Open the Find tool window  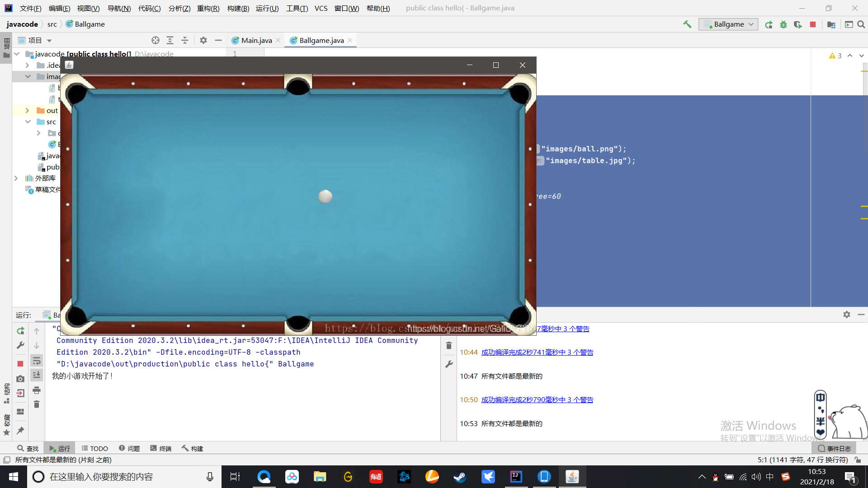[28, 448]
